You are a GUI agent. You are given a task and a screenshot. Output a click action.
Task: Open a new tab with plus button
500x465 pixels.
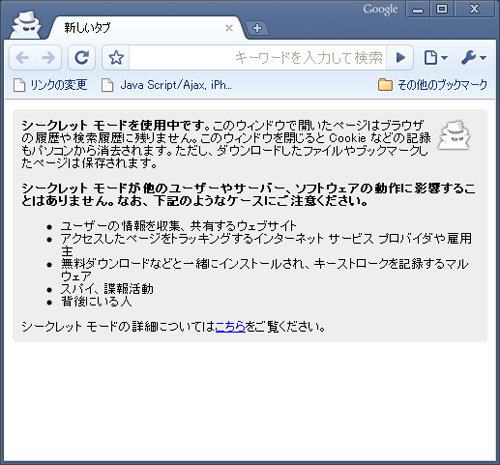[x=257, y=28]
